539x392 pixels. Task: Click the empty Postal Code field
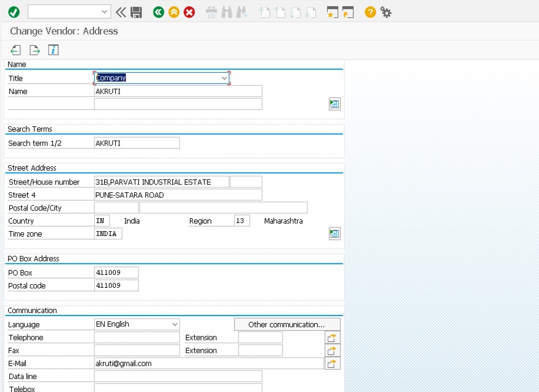pos(116,208)
